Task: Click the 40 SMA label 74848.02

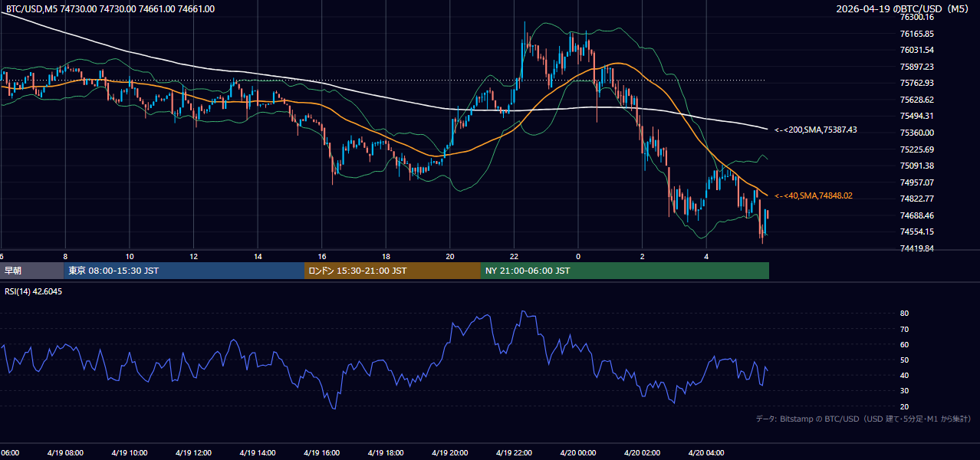Action: tap(813, 195)
